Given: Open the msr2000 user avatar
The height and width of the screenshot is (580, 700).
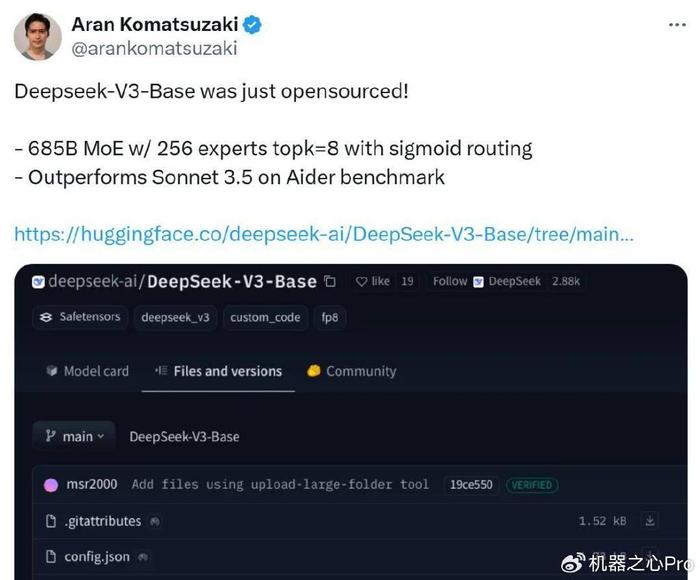Looking at the screenshot, I should tap(51, 485).
